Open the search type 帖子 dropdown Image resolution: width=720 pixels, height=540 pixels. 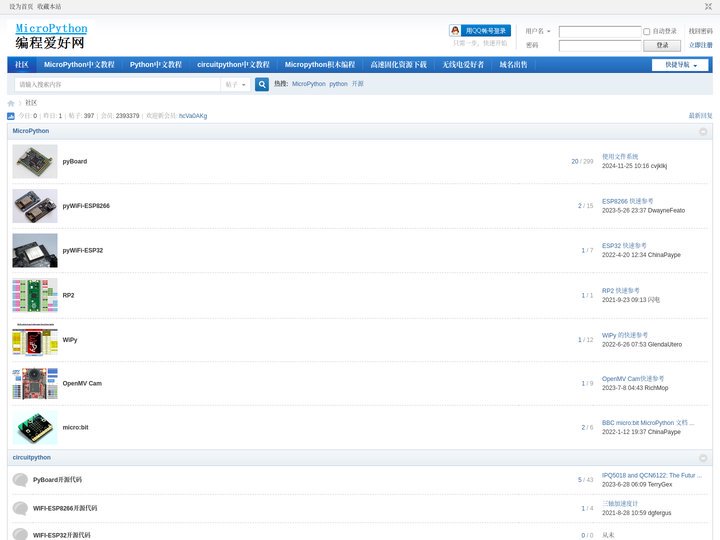236,84
